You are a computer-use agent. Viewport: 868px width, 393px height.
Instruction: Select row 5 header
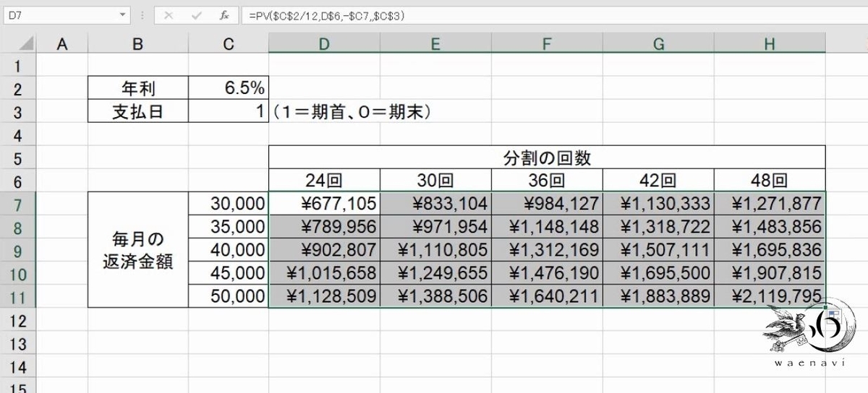coord(17,158)
